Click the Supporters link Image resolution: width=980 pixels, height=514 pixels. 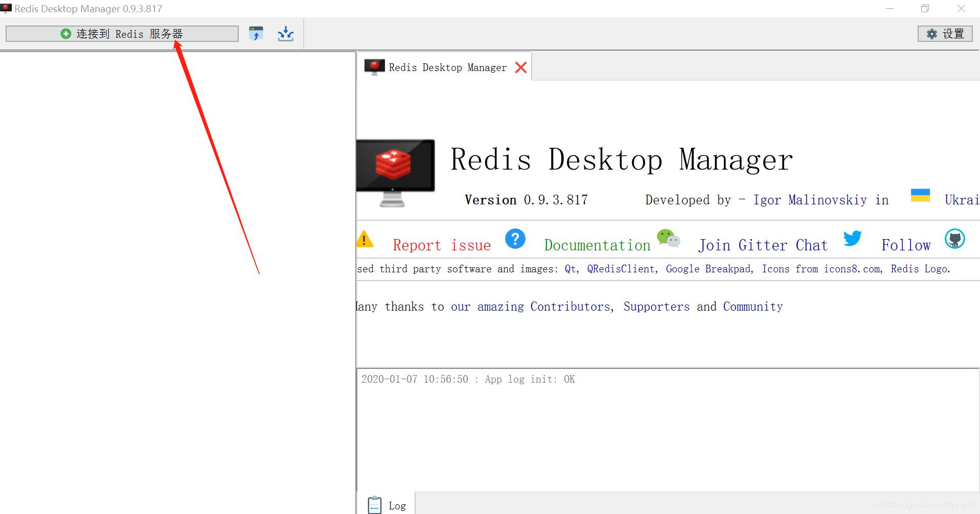pyautogui.click(x=656, y=307)
